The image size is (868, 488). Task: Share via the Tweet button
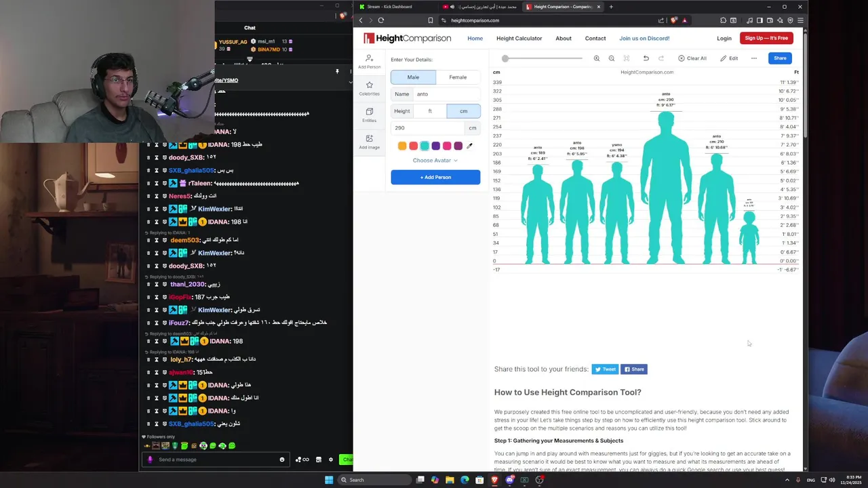point(605,369)
